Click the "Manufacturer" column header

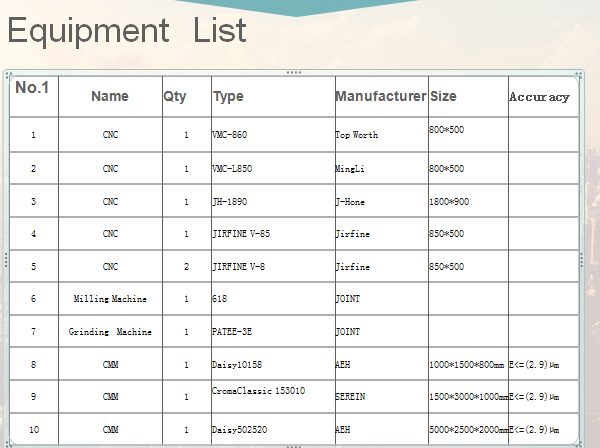pos(381,97)
